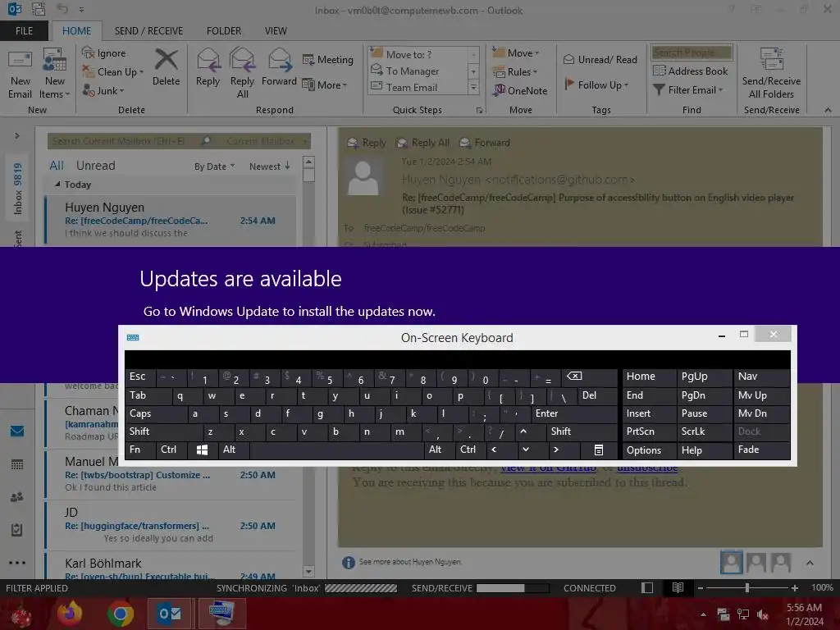Click Forward in the reading pane
Image resolution: width=840 pixels, height=630 pixels.
click(485, 143)
